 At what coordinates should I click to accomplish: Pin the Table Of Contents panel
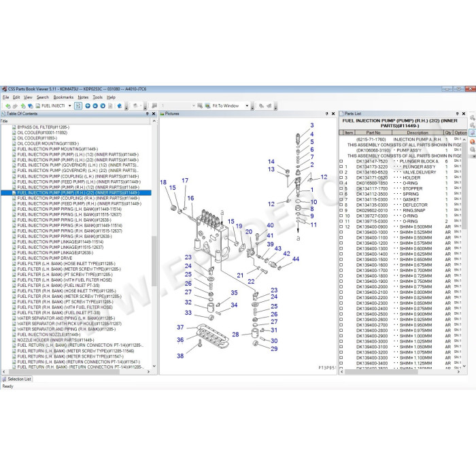point(148,114)
